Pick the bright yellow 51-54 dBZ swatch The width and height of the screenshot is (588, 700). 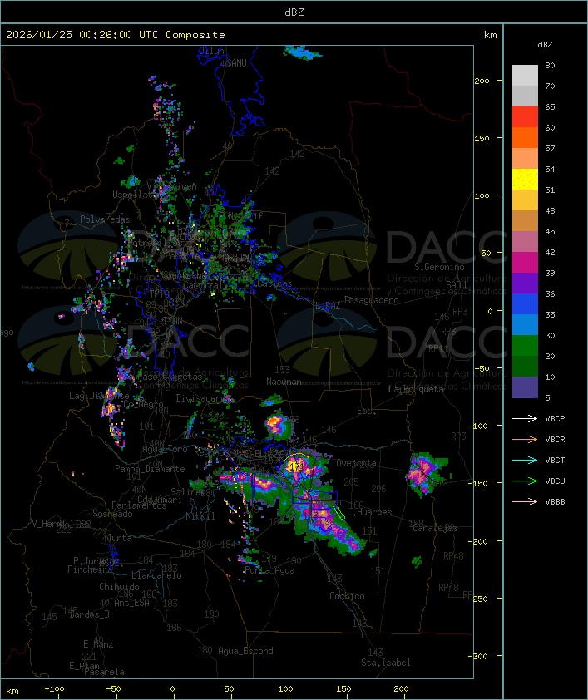[525, 180]
